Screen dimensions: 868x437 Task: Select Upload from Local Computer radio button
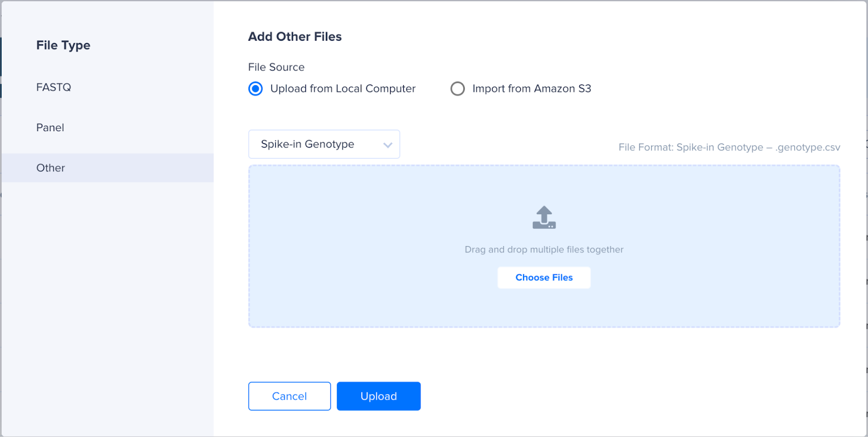point(256,88)
